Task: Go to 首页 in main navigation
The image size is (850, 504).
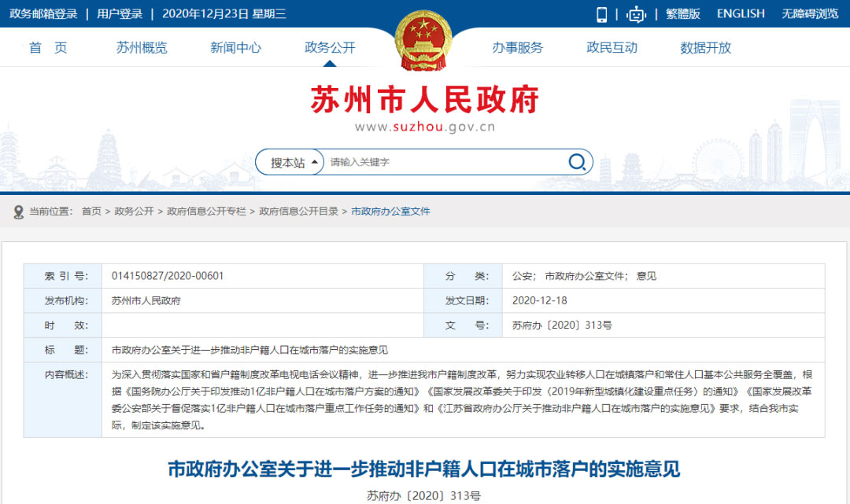Action: (48, 48)
